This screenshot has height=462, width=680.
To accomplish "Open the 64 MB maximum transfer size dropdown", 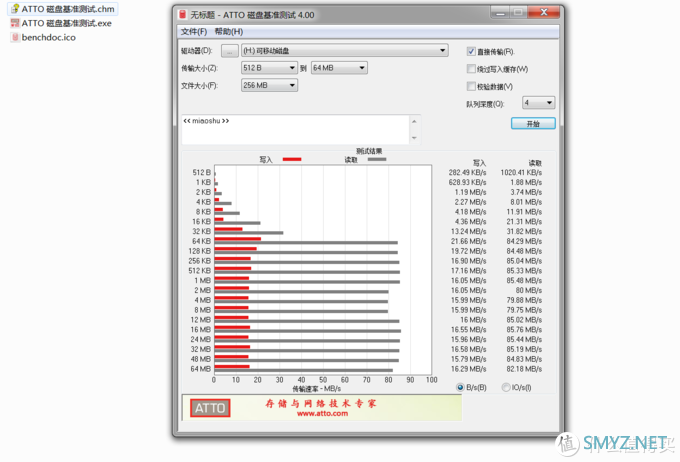I will [339, 68].
